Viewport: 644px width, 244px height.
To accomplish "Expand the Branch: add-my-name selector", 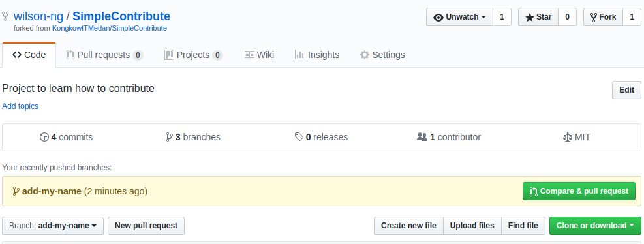I will [53, 226].
